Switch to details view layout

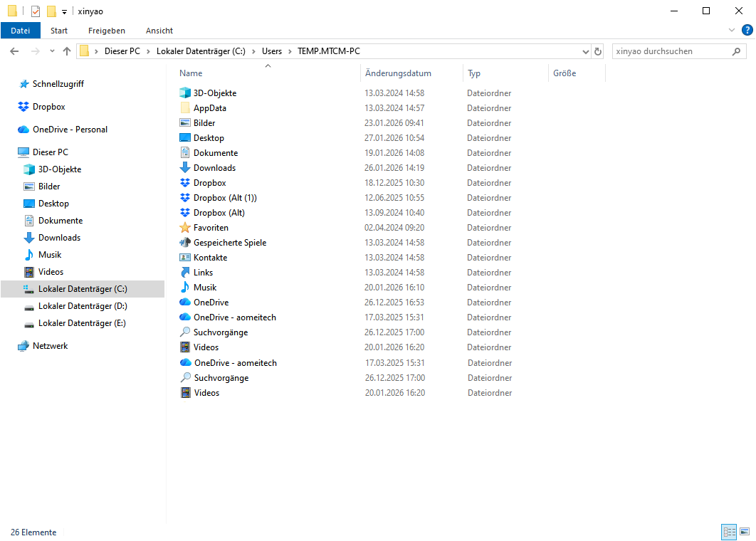tap(729, 532)
